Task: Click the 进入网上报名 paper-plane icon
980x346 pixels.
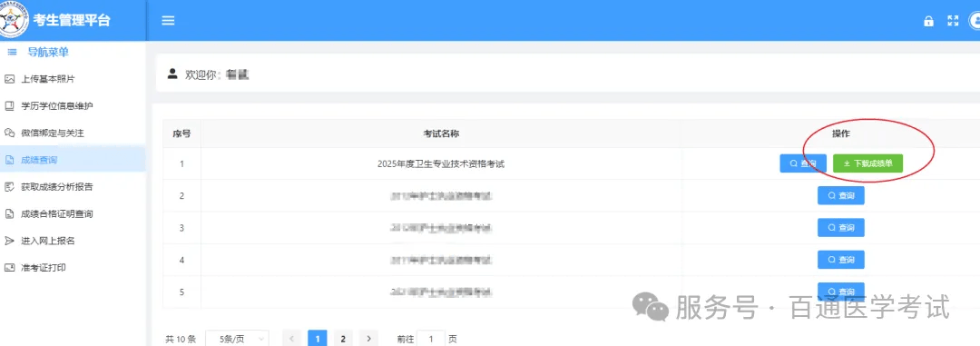Action: click(9, 241)
